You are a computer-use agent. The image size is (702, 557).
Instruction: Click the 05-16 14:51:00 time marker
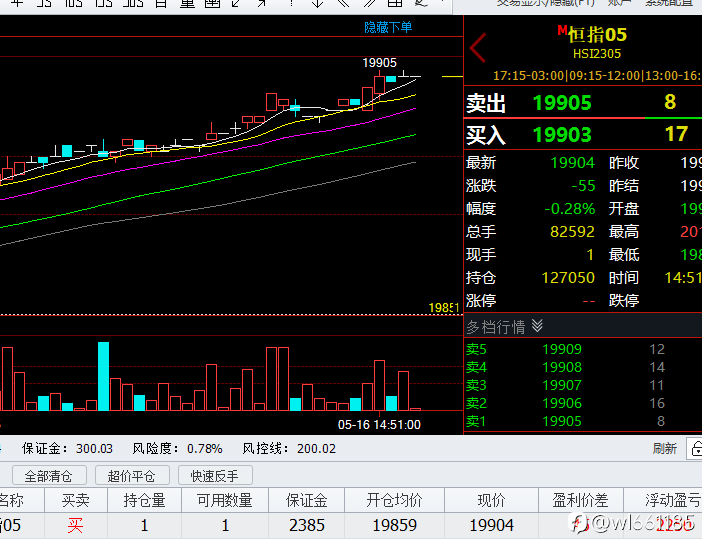[379, 424]
